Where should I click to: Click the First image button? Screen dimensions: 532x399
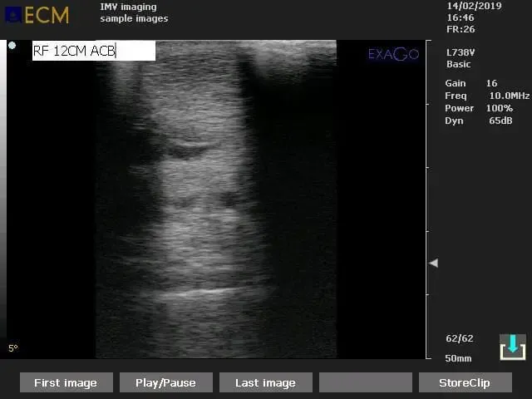(66, 382)
